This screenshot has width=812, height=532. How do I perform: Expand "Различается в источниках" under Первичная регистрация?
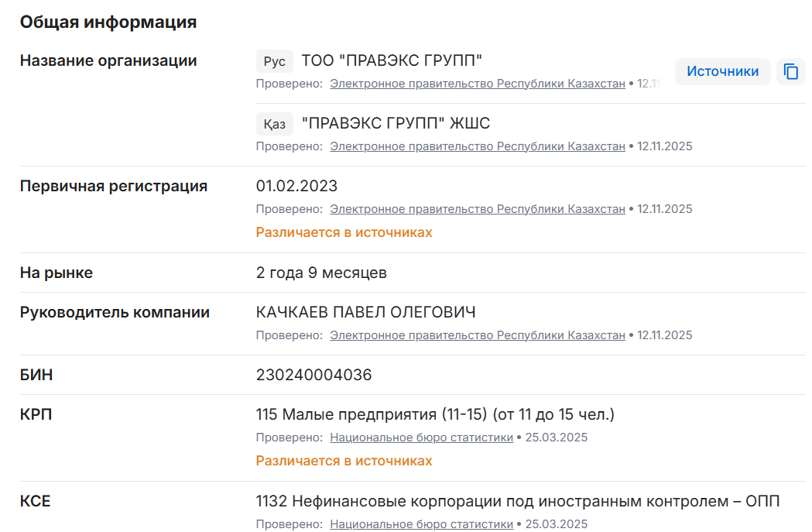(344, 232)
